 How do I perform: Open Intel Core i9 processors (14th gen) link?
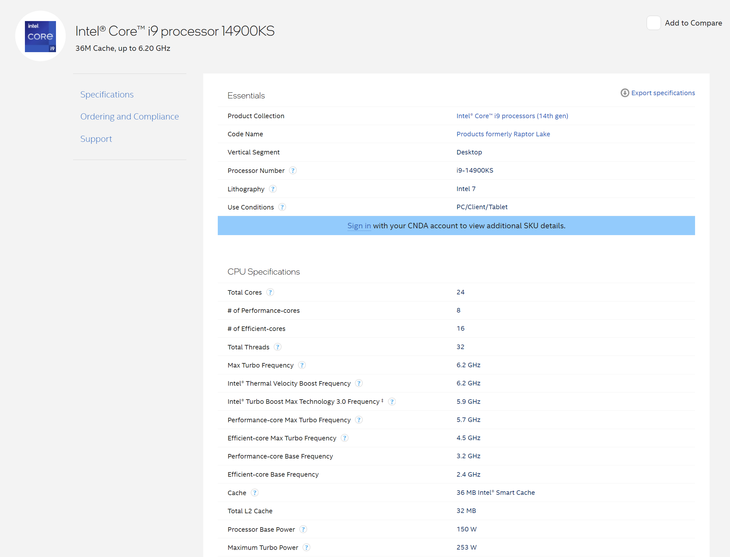[512, 116]
